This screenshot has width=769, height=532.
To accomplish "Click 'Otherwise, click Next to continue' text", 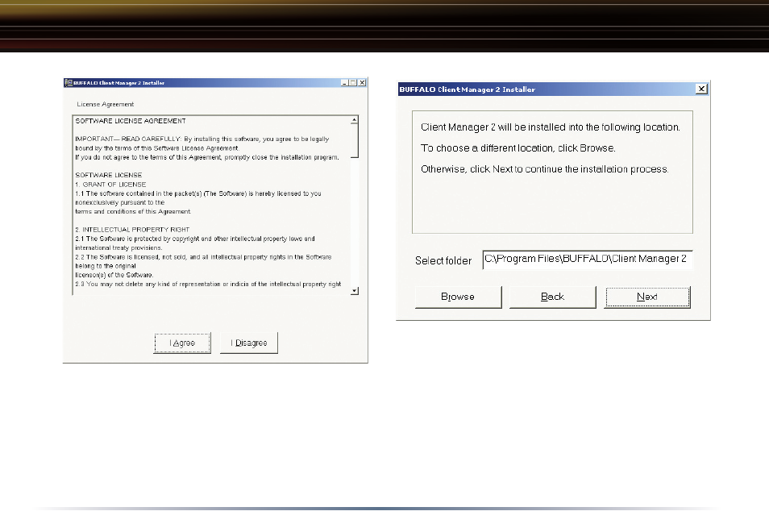I will (544, 169).
